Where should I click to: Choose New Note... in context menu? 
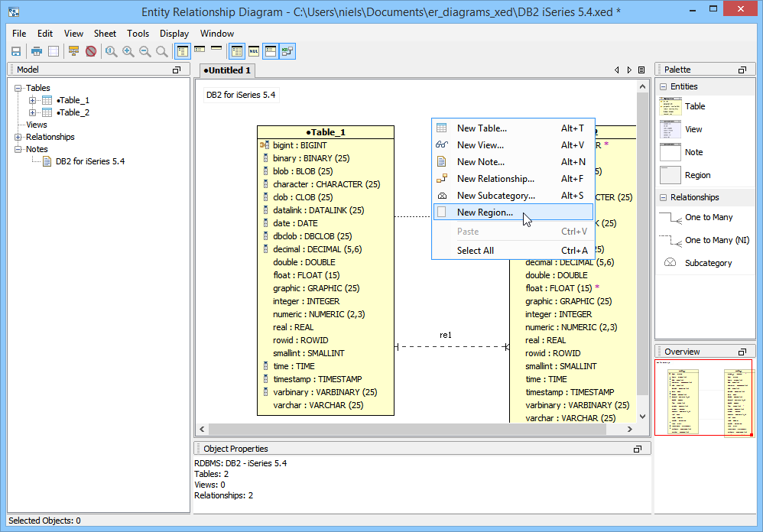pos(513,162)
